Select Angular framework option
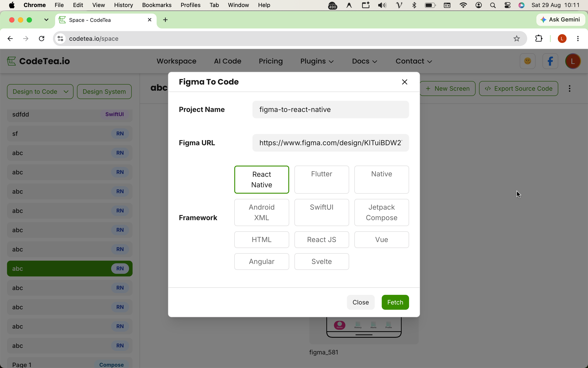This screenshot has height=368, width=588. click(261, 261)
